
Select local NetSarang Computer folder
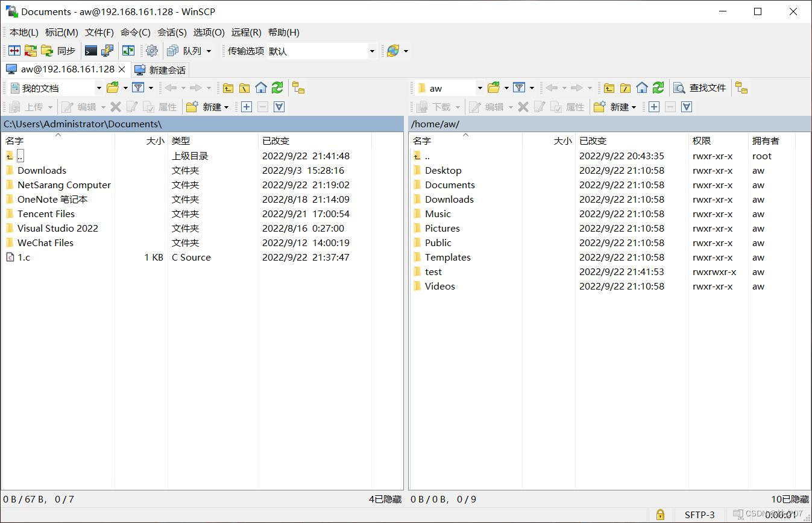[x=64, y=185]
